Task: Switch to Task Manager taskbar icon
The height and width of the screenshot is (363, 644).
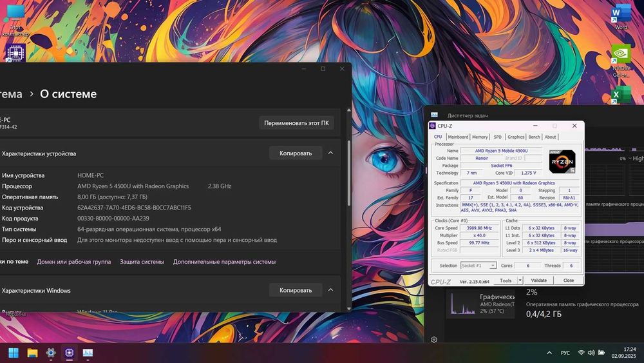Action: 88,353
